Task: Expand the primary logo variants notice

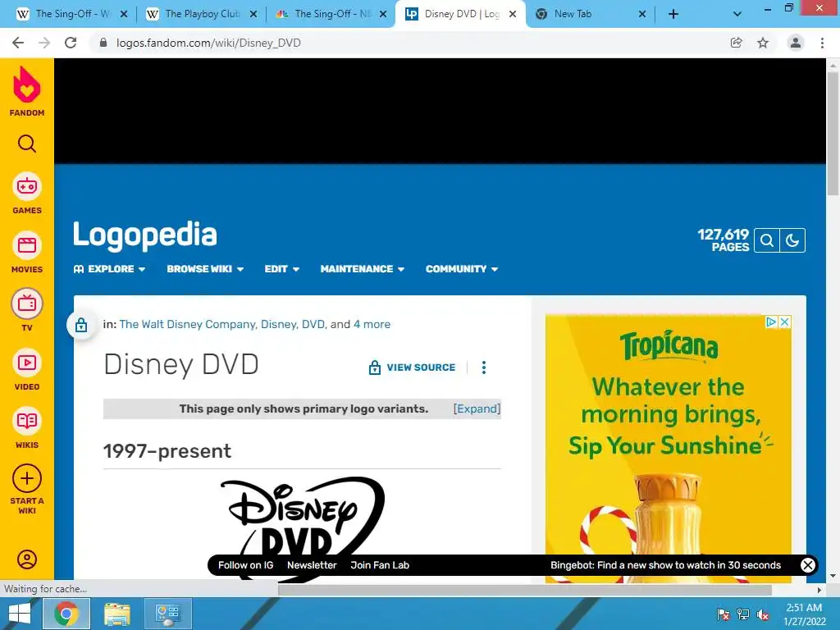Action: [x=477, y=409]
